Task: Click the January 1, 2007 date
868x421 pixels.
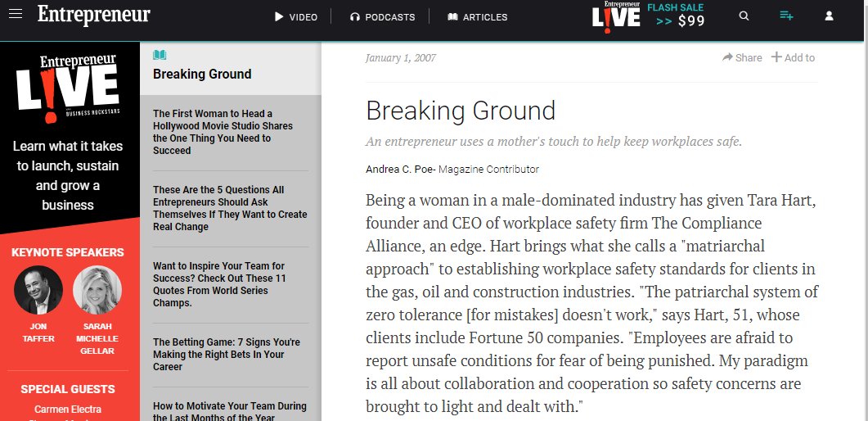Action: click(x=401, y=57)
